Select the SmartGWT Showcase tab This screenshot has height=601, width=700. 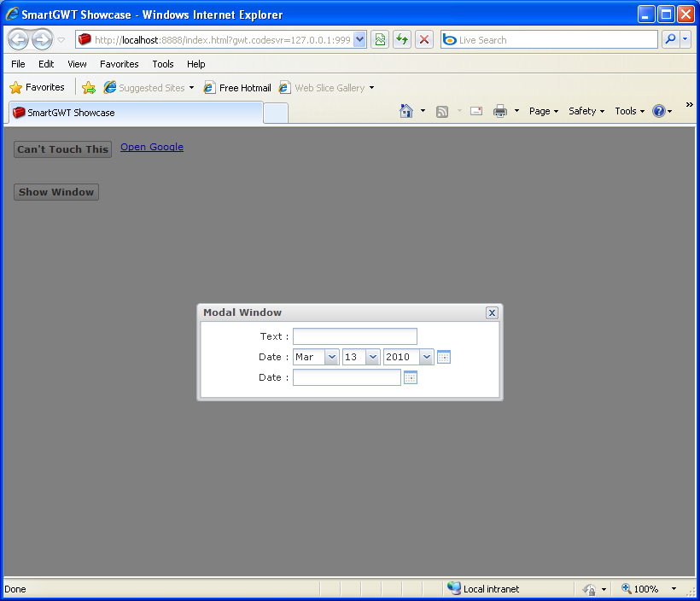click(136, 113)
